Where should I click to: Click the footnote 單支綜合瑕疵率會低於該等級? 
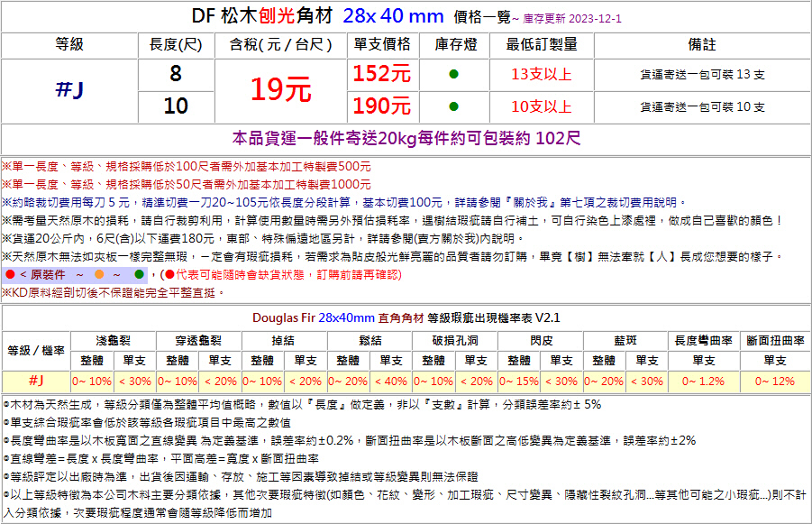[147, 423]
